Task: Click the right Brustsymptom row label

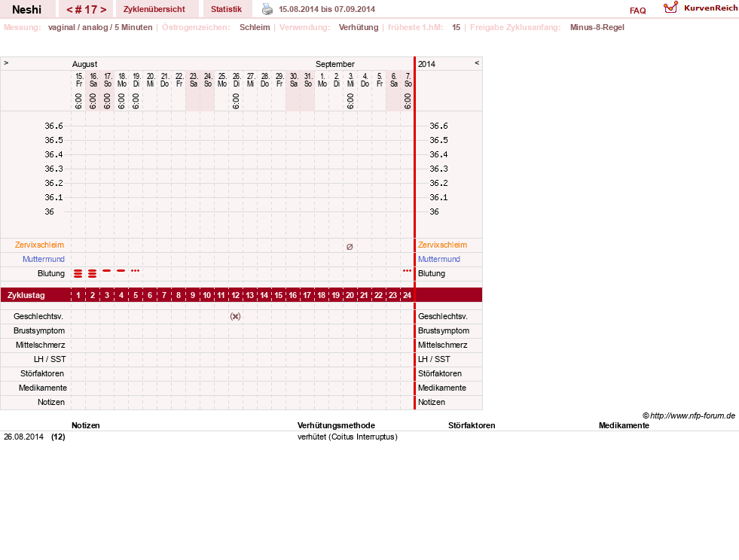Action: 444,330
